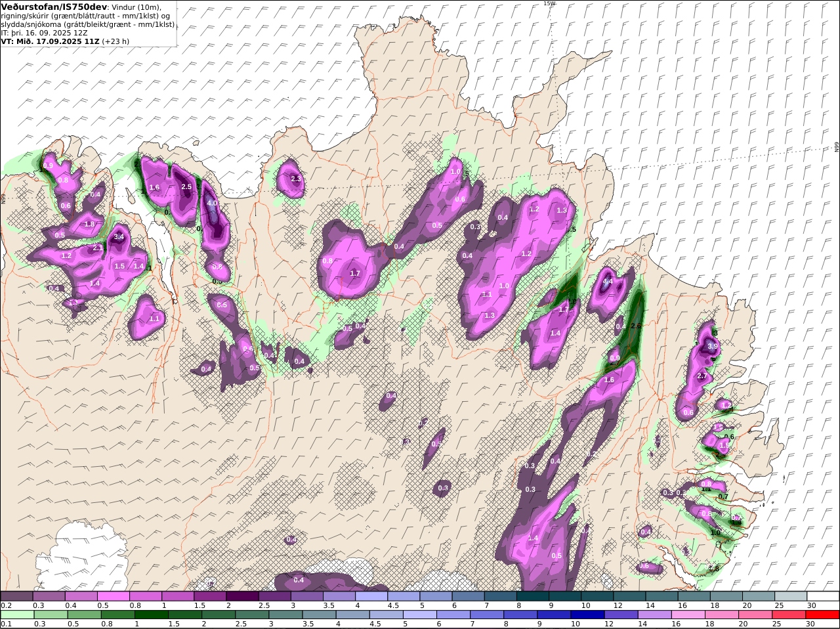The image size is (840, 629).
Task: Select the 14 swatch in the lower rain legend
Action: [654, 615]
